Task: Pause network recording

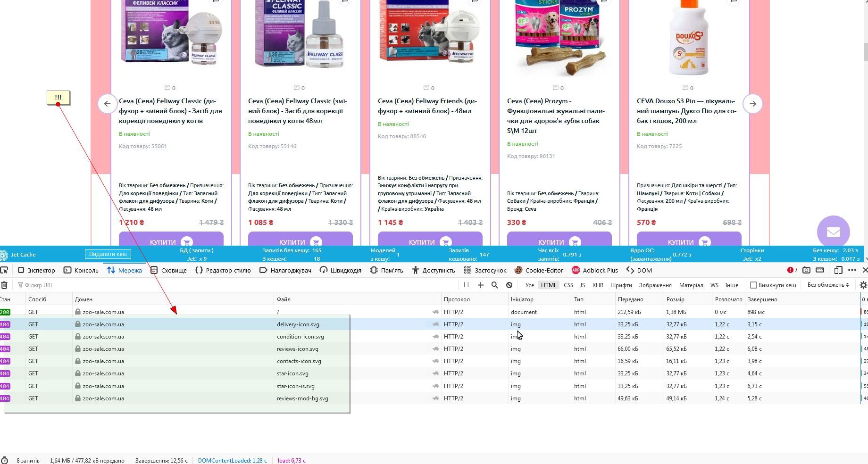Action: coord(466,285)
